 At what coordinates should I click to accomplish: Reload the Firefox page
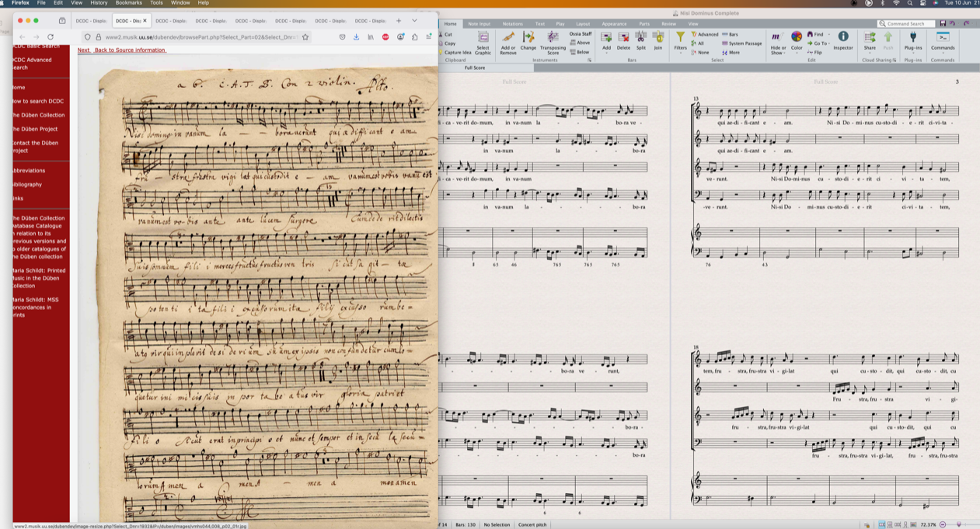click(51, 37)
